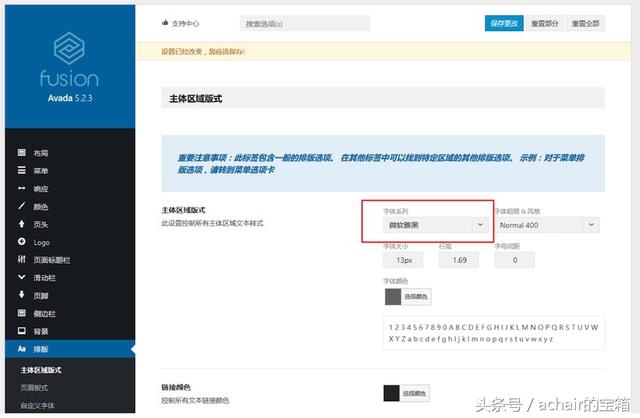This screenshot has height=418, width=640.
Task: Open the 支持中心 support center link
Action: pyautogui.click(x=185, y=23)
